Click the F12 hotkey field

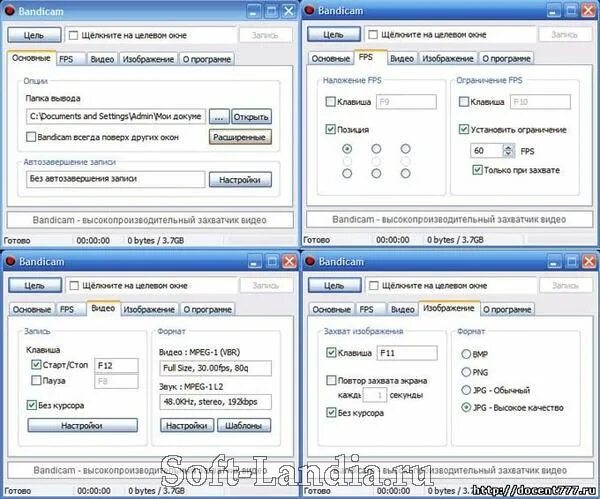116,365
